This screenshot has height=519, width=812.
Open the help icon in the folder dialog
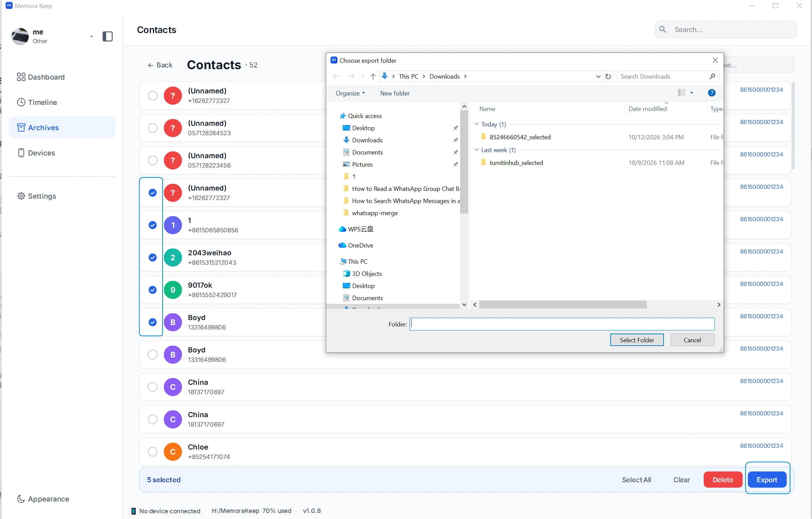coord(711,93)
